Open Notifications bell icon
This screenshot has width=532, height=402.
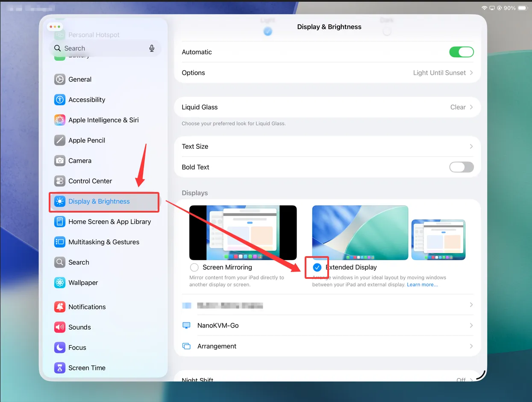(60, 307)
